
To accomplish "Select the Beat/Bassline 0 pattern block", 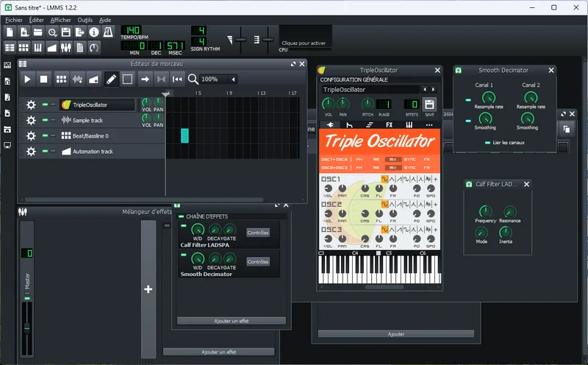I will (x=184, y=135).
